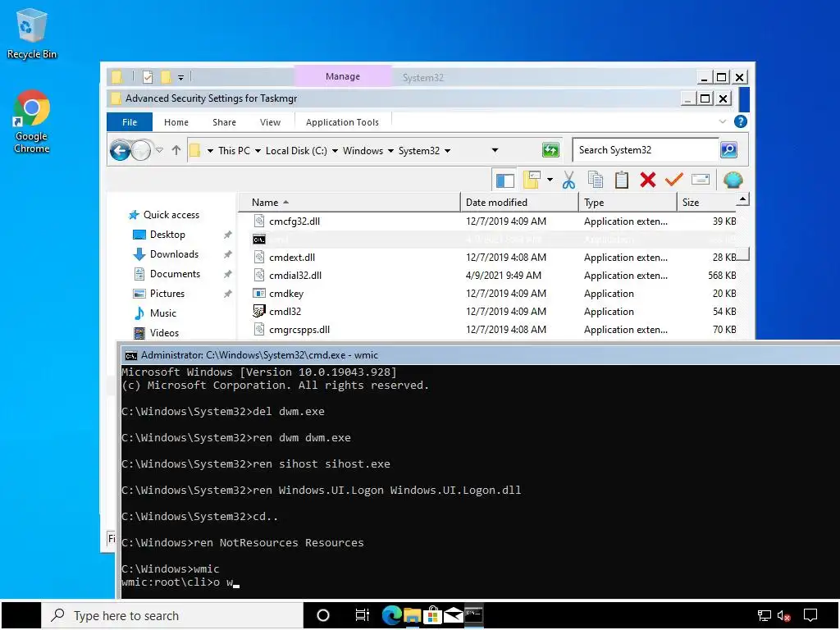840x630 pixels.
Task: Open Customize Quick Access Toolbar dropdown
Action: [x=181, y=78]
